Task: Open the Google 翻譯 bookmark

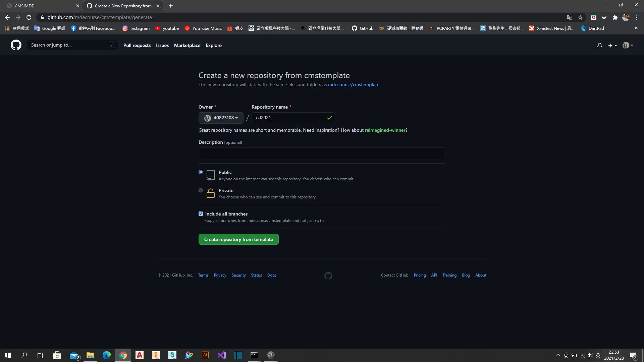Action: 50,28
